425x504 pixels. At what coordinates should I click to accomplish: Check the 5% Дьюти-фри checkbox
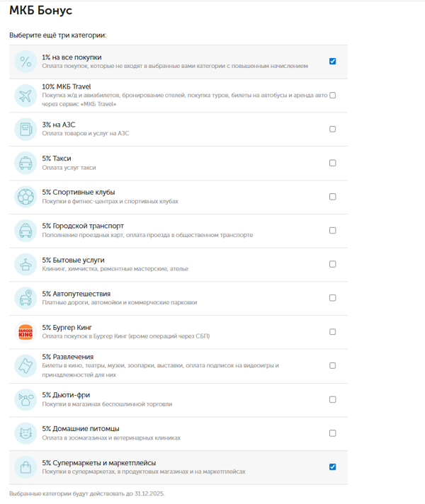332,399
